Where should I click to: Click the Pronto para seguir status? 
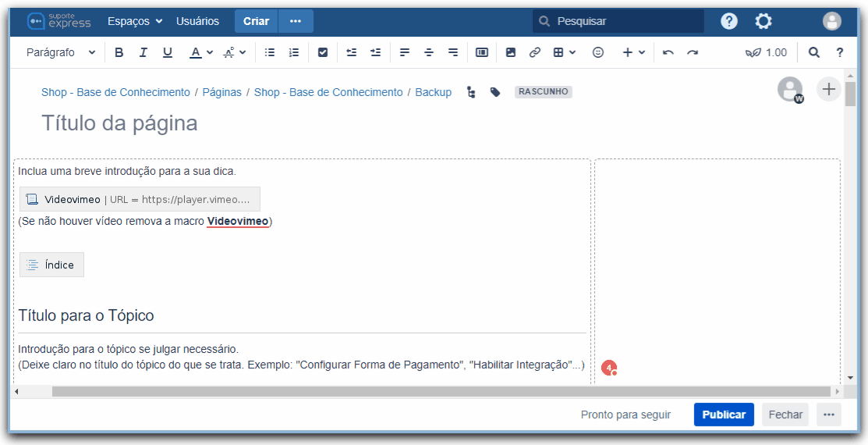(x=625, y=415)
